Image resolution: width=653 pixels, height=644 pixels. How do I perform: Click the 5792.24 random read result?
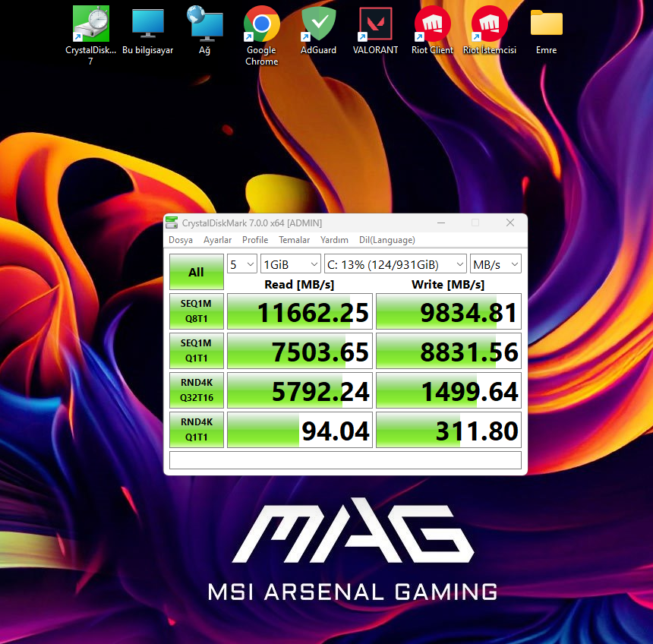click(x=300, y=391)
